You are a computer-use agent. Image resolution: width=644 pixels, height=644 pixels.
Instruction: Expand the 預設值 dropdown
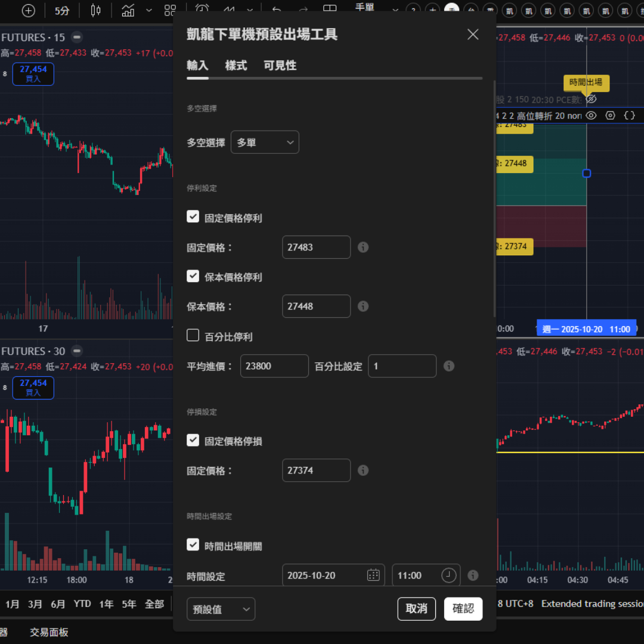click(221, 609)
